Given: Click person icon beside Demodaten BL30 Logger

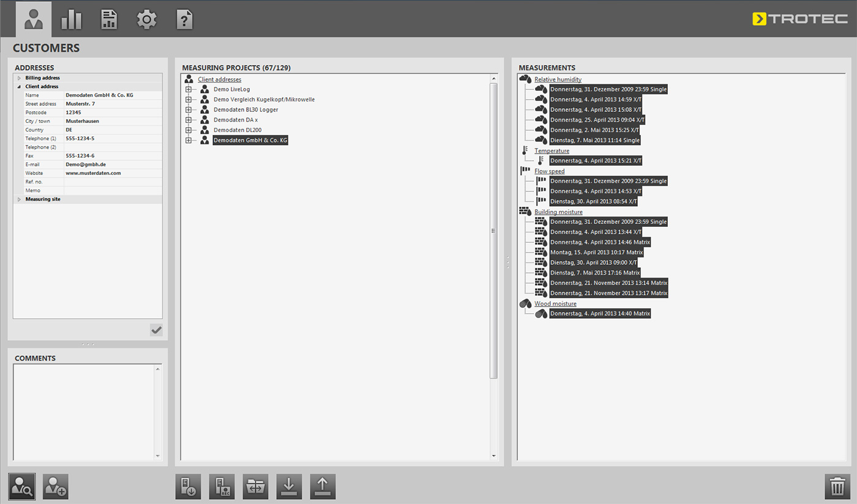Looking at the screenshot, I should tap(204, 109).
